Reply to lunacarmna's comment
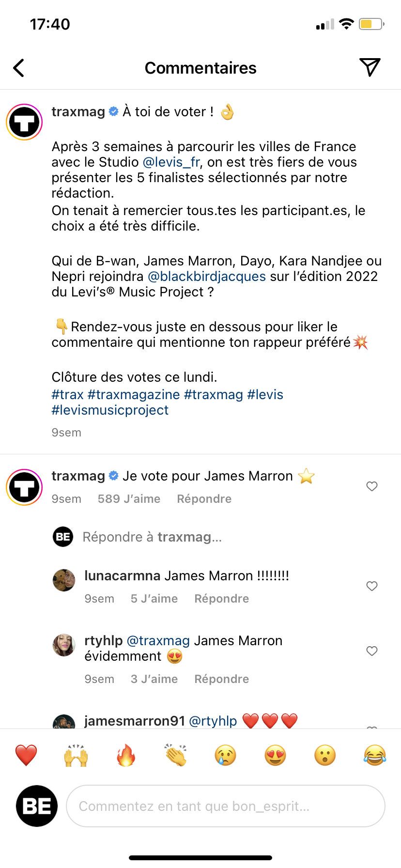 pos(221,599)
